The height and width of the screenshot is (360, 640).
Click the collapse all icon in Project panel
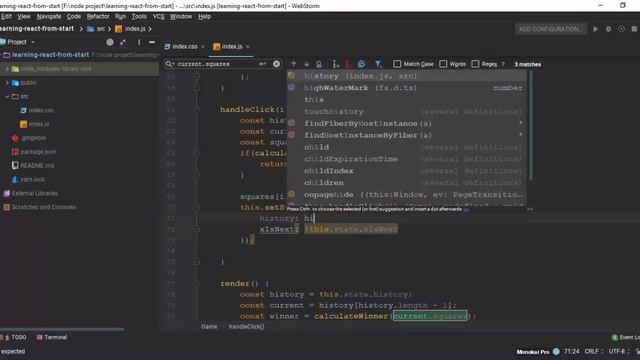123,42
